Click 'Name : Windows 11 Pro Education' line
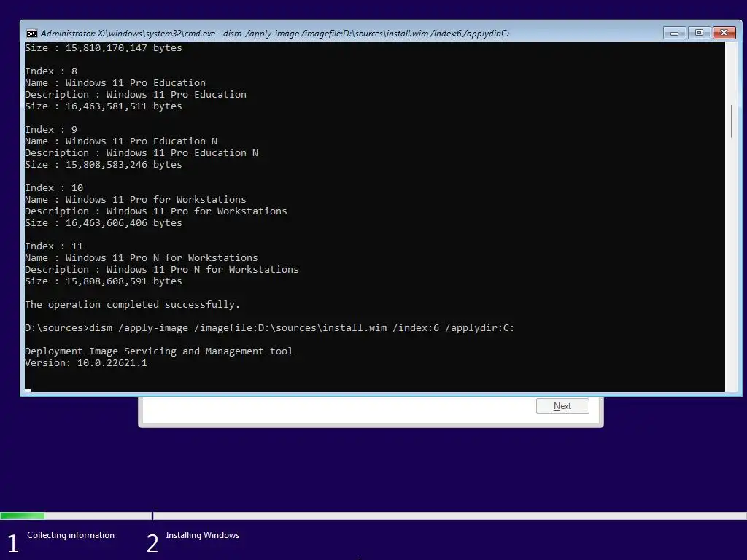Screen dimensions: 747x560 click(x=115, y=83)
